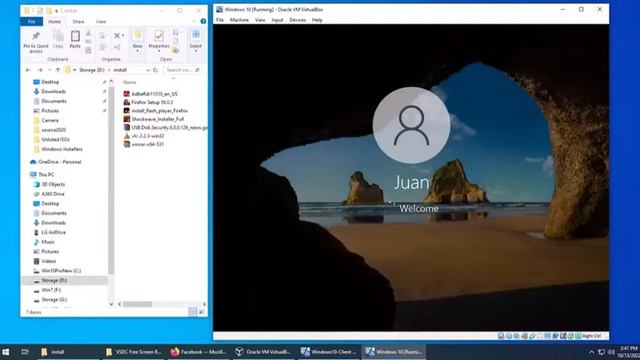Switch to Oracle VM VirtualBox Manager taskbar button

pos(263,352)
